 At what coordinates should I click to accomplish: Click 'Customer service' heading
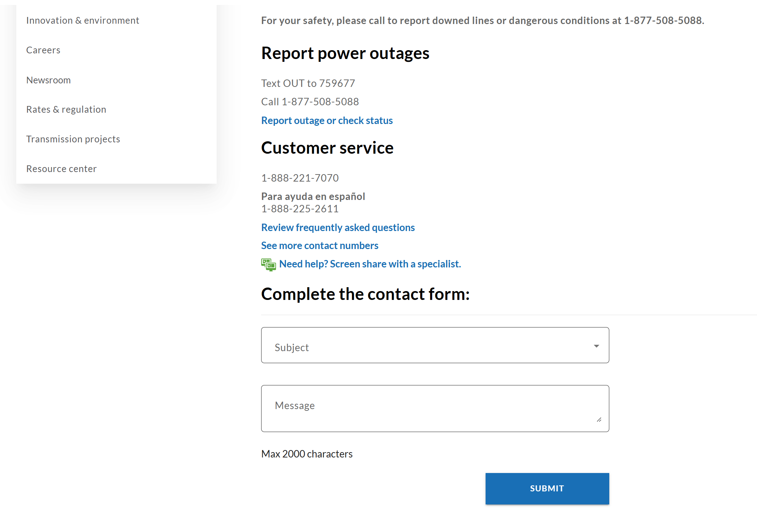click(327, 148)
